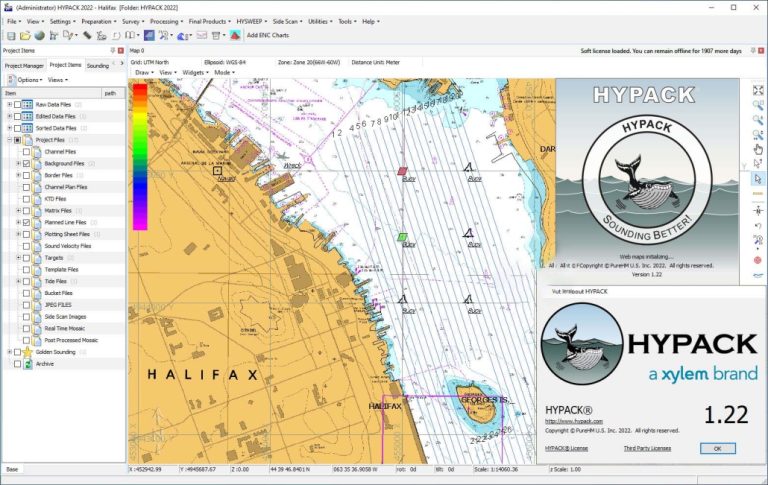Uncheck the Background Files checkbox

[26, 164]
